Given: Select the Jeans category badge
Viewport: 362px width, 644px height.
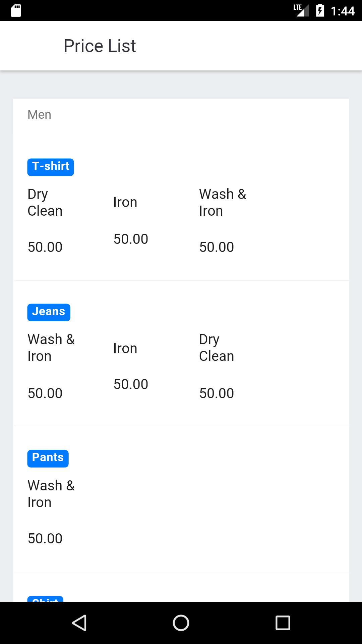Looking at the screenshot, I should (49, 312).
